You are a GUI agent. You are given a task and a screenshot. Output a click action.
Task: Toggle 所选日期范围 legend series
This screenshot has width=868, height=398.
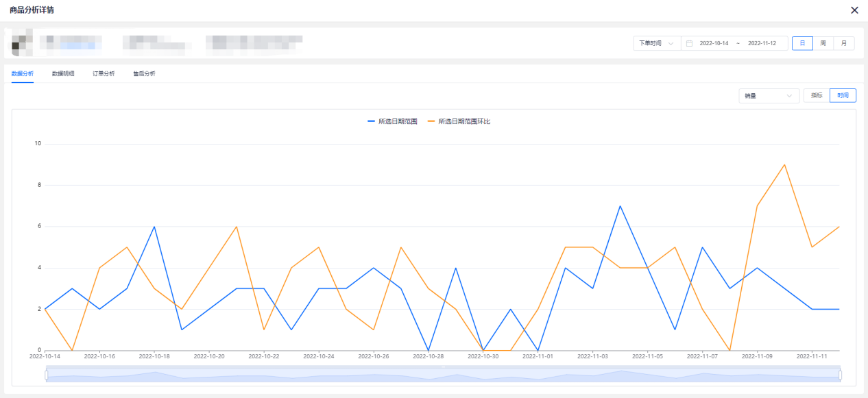393,121
